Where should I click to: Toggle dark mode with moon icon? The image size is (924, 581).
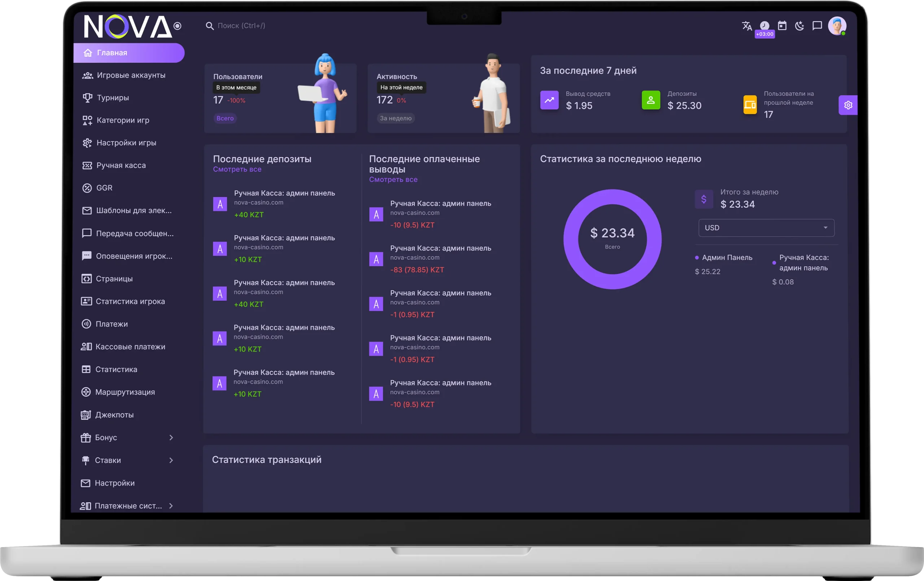tap(799, 26)
